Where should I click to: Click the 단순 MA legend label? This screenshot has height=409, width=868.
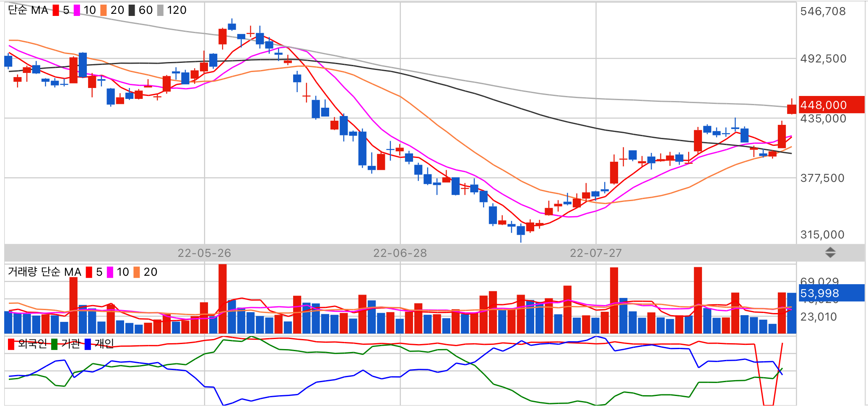coord(28,10)
